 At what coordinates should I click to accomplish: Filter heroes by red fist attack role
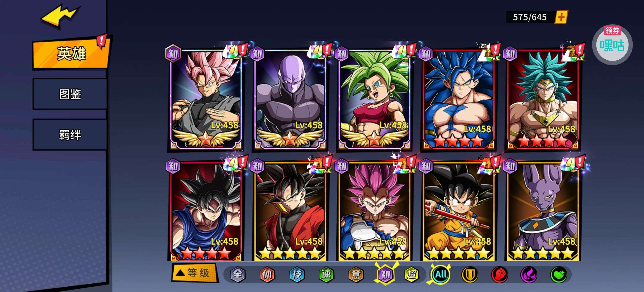[499, 274]
